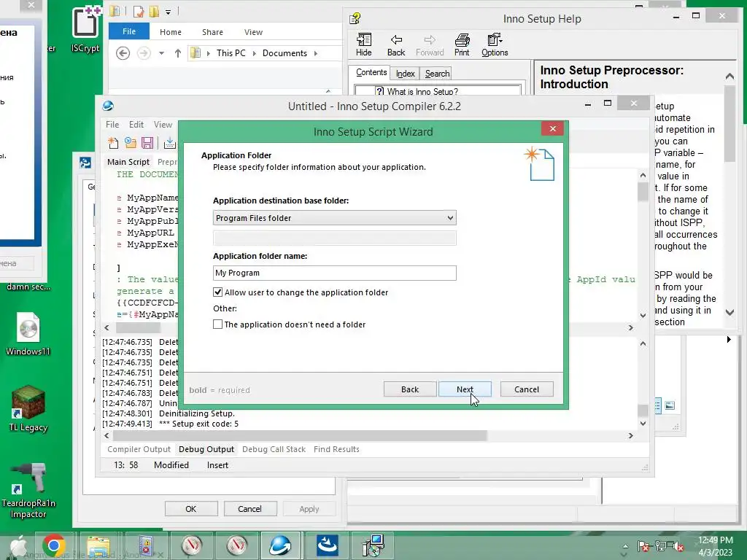The width and height of the screenshot is (747, 560).
Task: Open File Explorer from the taskbar
Action: point(98,545)
